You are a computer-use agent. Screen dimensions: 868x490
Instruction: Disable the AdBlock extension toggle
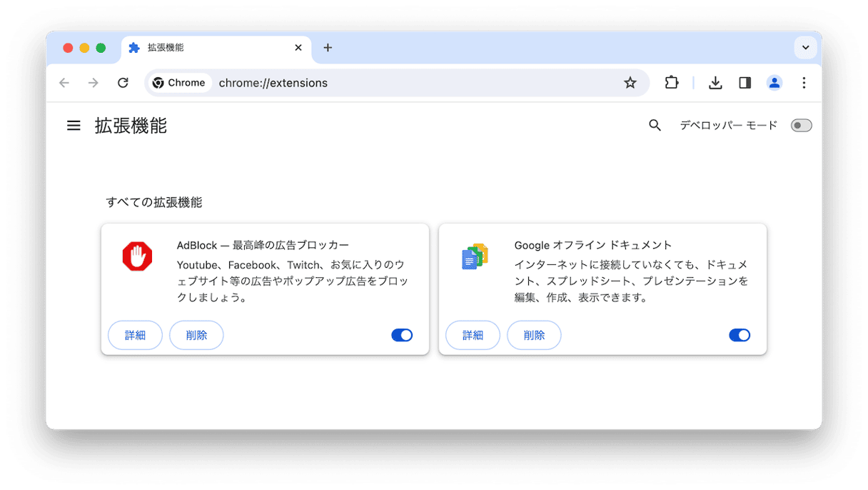point(402,335)
